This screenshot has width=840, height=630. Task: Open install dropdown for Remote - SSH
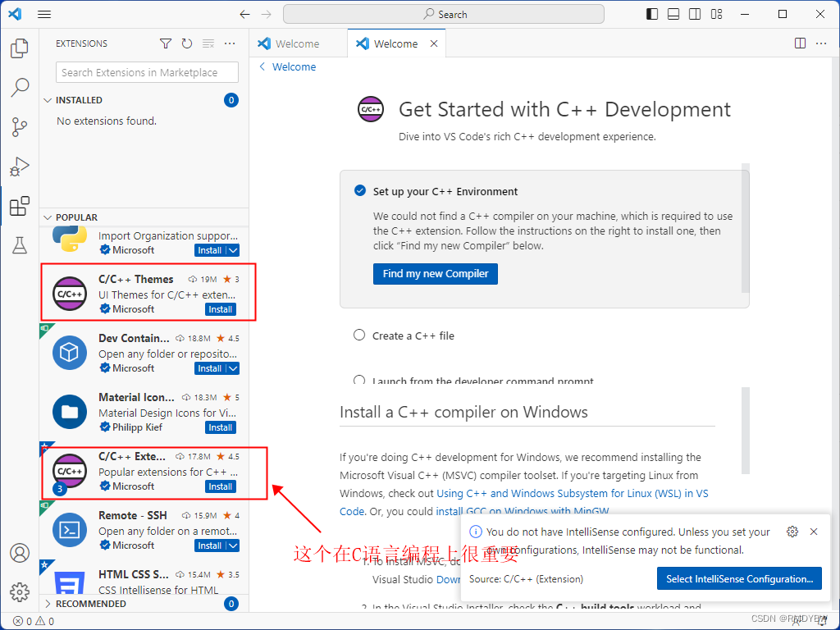coord(233,546)
